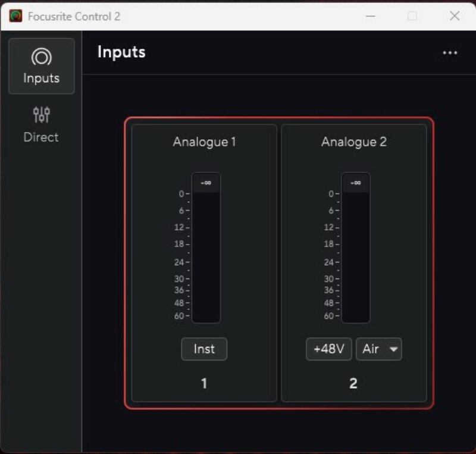
Task: Click the Focusrite Control 2 title text
Action: (x=74, y=17)
